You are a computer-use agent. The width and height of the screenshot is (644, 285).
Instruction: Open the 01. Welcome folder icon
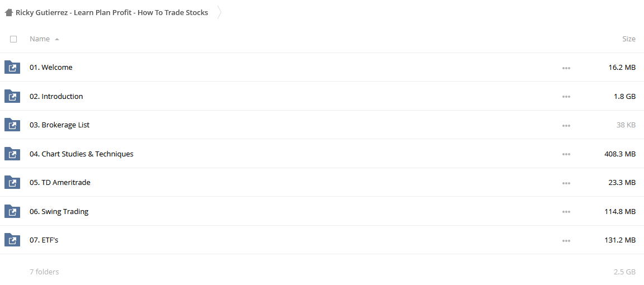click(x=12, y=67)
